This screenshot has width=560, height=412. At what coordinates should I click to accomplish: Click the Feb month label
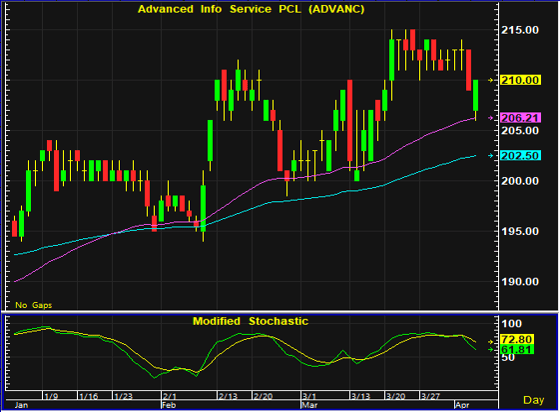click(169, 405)
